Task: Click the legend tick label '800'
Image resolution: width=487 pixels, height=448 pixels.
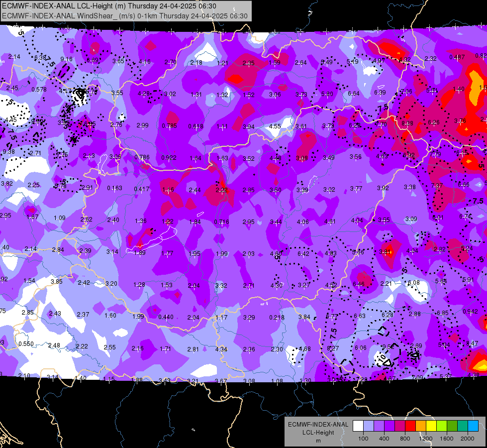Action: 405,439
